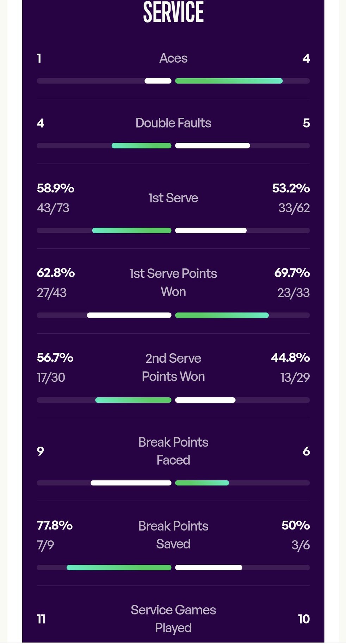
Task: Click the 56.7% second serve value
Action: coord(55,358)
